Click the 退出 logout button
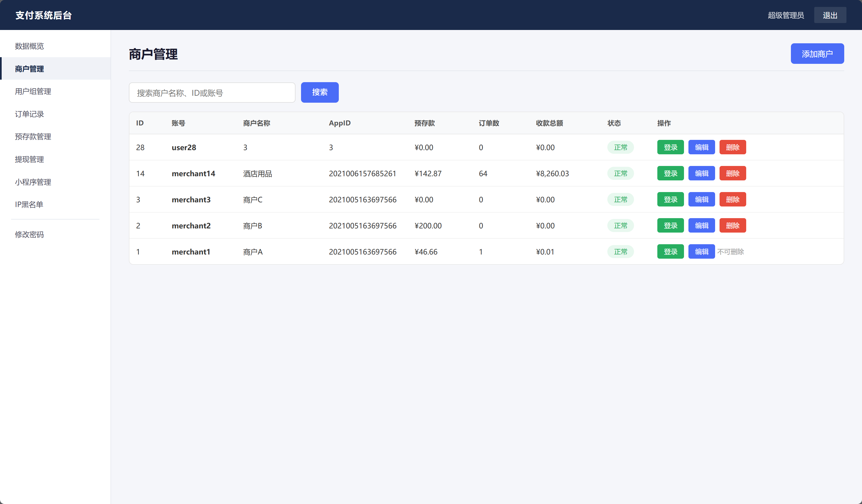Image resolution: width=862 pixels, height=504 pixels. (x=830, y=15)
